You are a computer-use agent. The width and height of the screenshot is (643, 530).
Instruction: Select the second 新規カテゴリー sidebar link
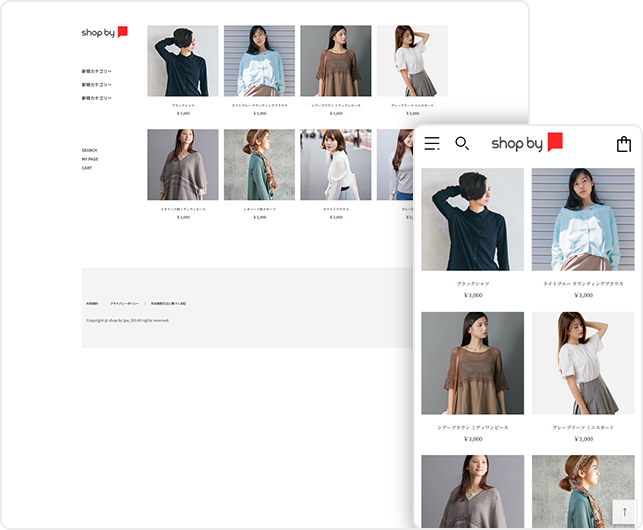(x=96, y=85)
